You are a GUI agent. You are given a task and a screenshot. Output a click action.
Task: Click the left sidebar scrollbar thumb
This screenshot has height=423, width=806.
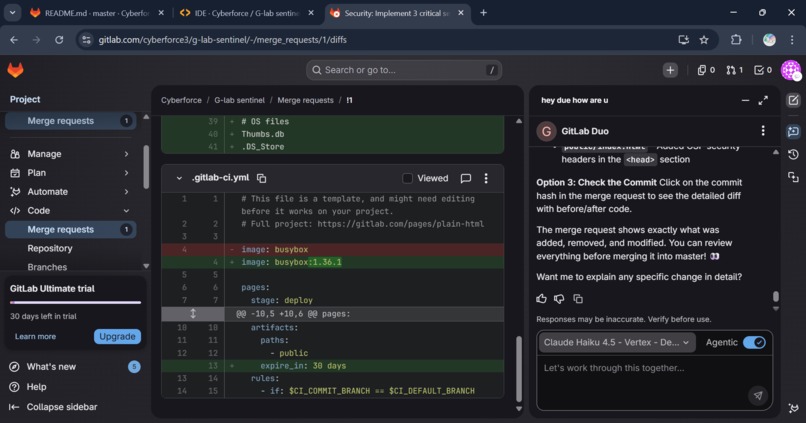(x=146, y=168)
